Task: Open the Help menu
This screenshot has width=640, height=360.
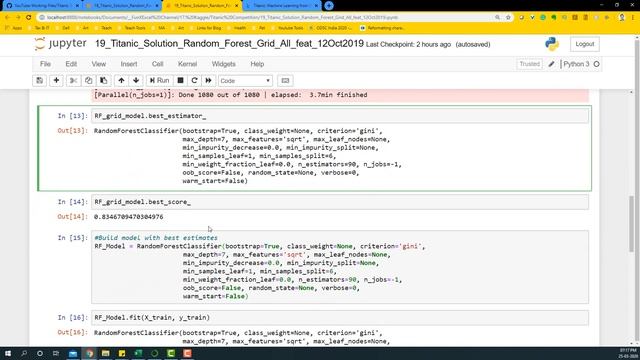Action: 257,64
